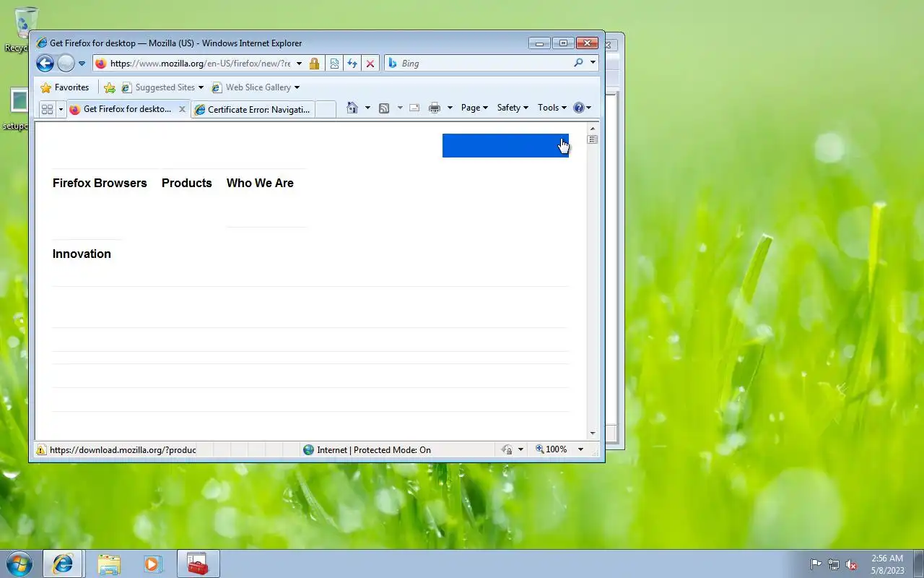Open the Page menu

click(x=474, y=108)
